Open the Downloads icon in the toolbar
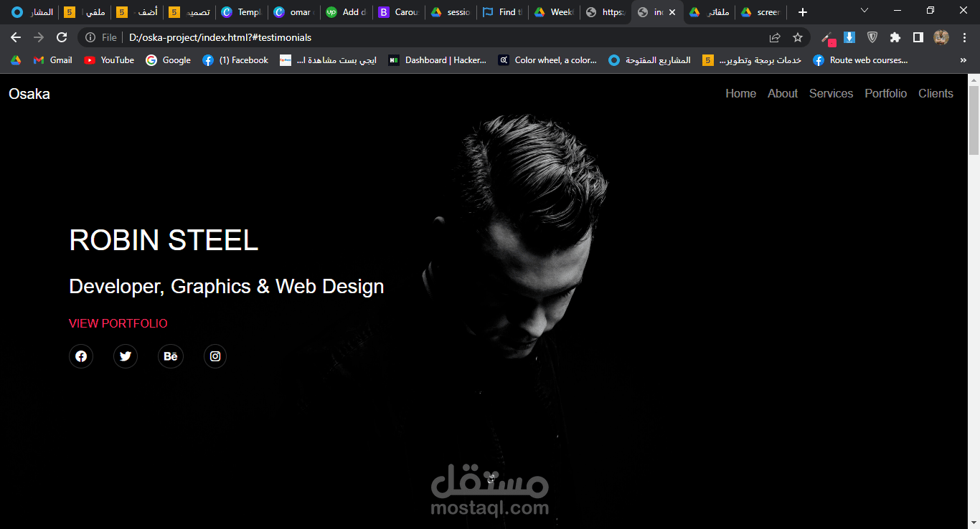The width and height of the screenshot is (980, 529). pyautogui.click(x=849, y=37)
